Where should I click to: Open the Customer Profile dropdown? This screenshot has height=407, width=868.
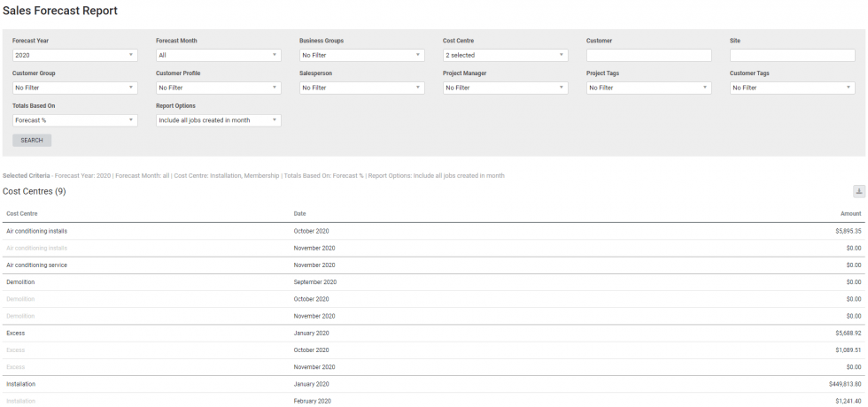219,88
